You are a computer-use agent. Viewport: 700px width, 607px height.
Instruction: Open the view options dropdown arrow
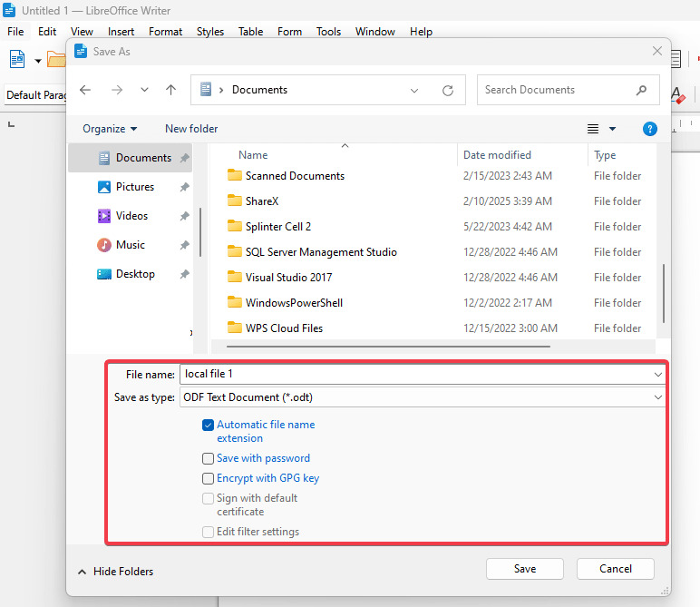(x=613, y=129)
